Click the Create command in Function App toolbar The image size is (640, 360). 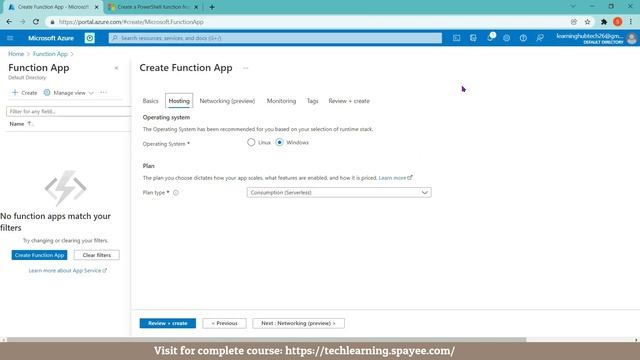(24, 93)
